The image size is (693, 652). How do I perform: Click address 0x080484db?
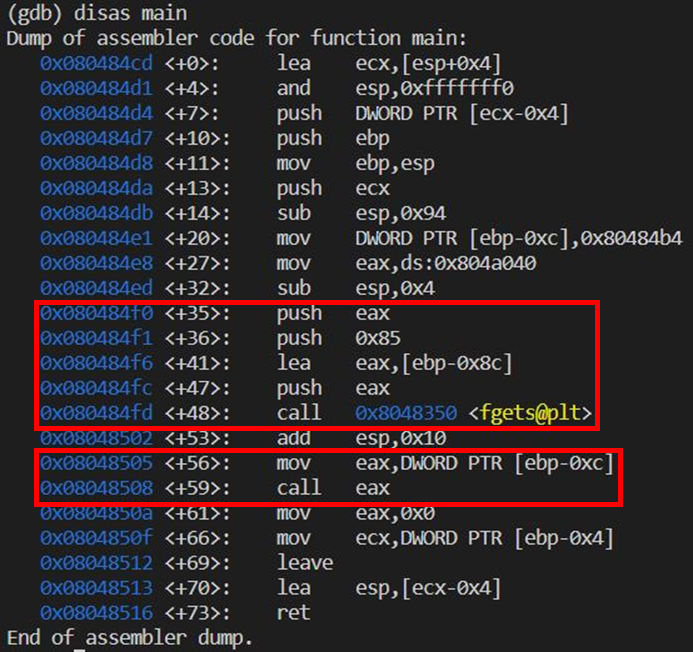[x=96, y=213]
